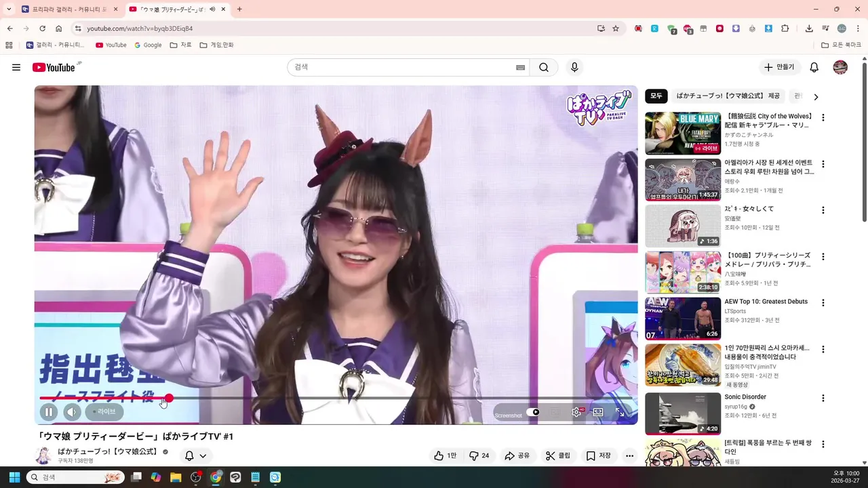Bookmark this page with the star

point(616,28)
